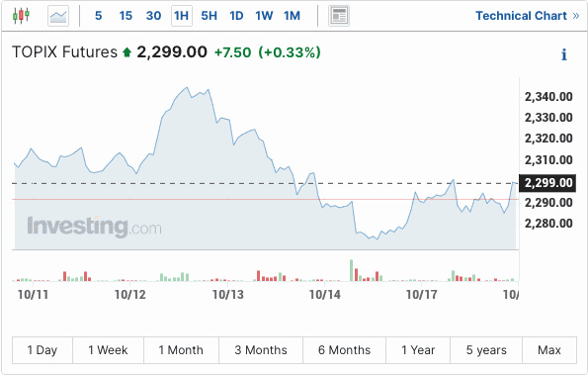
Task: Show the 5 years range
Action: [486, 350]
